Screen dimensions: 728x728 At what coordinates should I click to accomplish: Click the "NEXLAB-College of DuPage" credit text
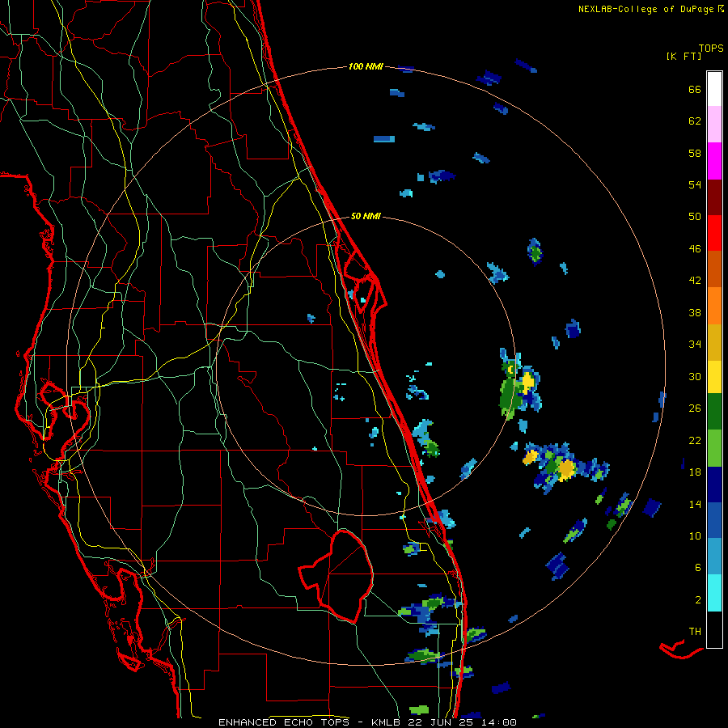645,9
